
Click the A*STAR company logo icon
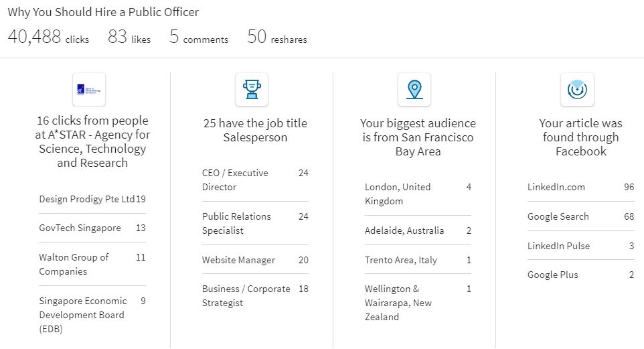(x=89, y=89)
